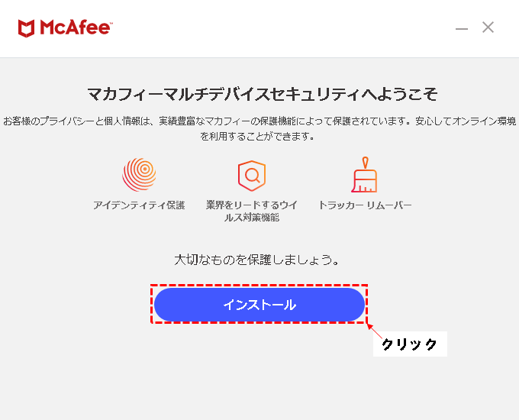The height and width of the screenshot is (420, 519).
Task: Select the トラッカー リムーバー label
Action: 365,205
